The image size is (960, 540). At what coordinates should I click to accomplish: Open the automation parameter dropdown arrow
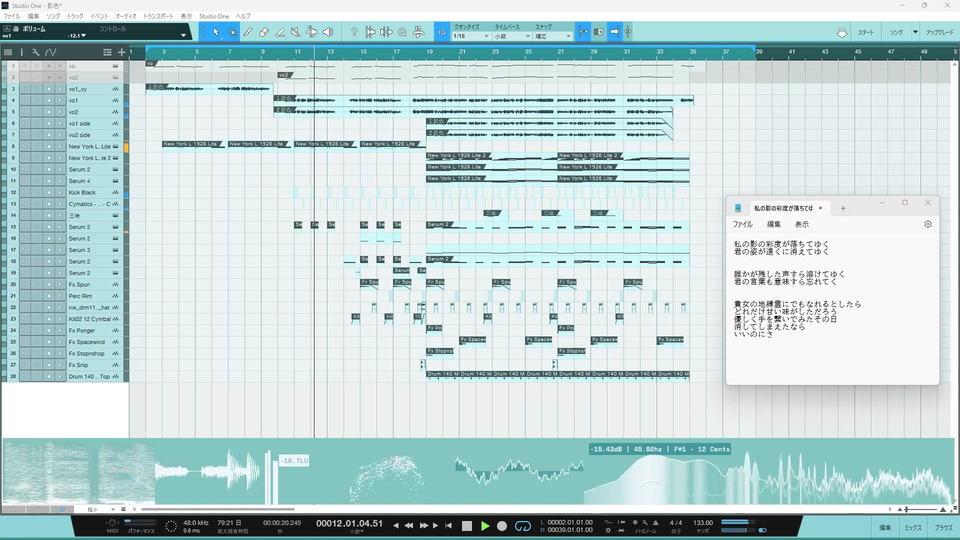(x=183, y=36)
